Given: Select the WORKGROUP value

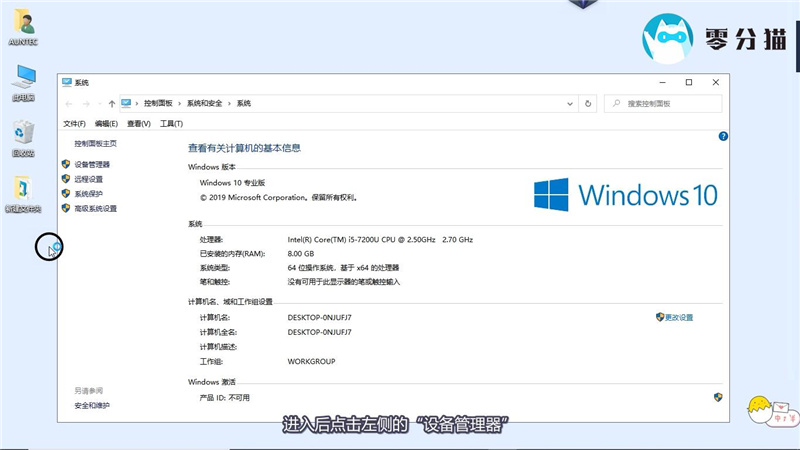Looking at the screenshot, I should coord(311,361).
